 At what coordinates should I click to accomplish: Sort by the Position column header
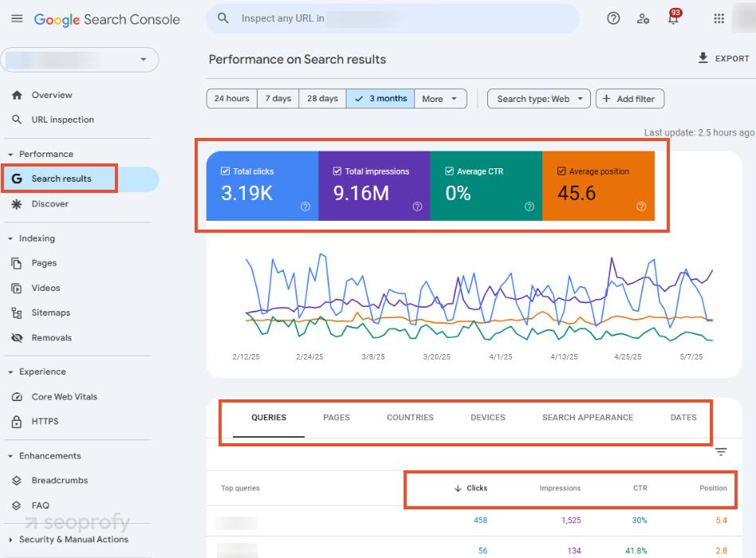(x=713, y=488)
